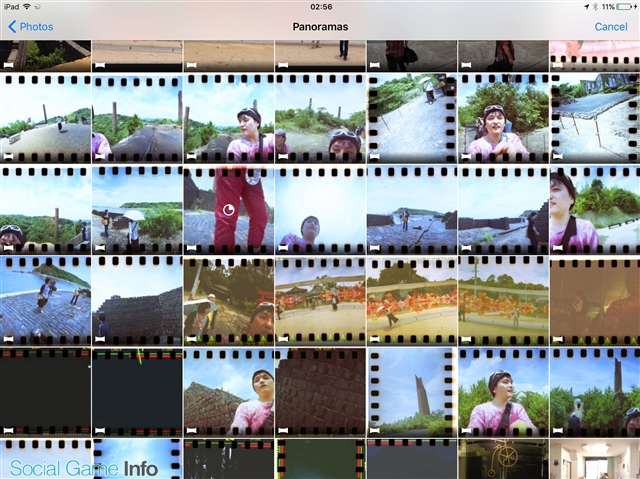Select the dim brown indoor photo
The height and width of the screenshot is (479, 640).
pos(595,301)
